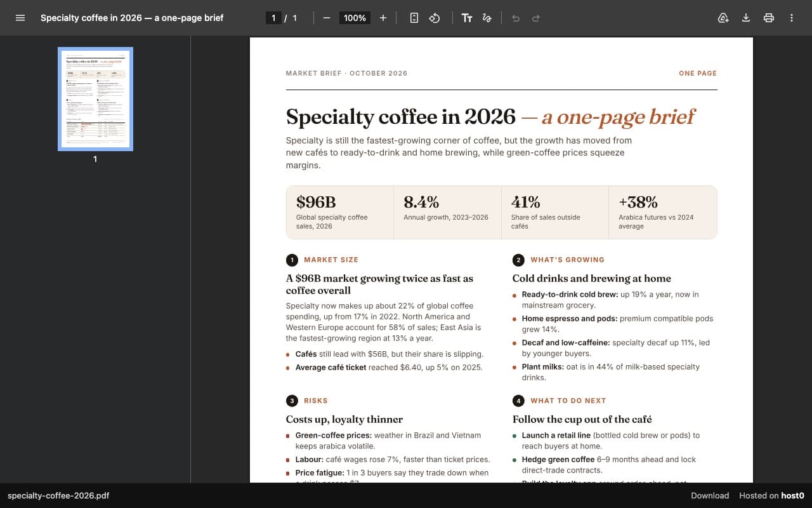Click the $96B statistic

pos(316,202)
